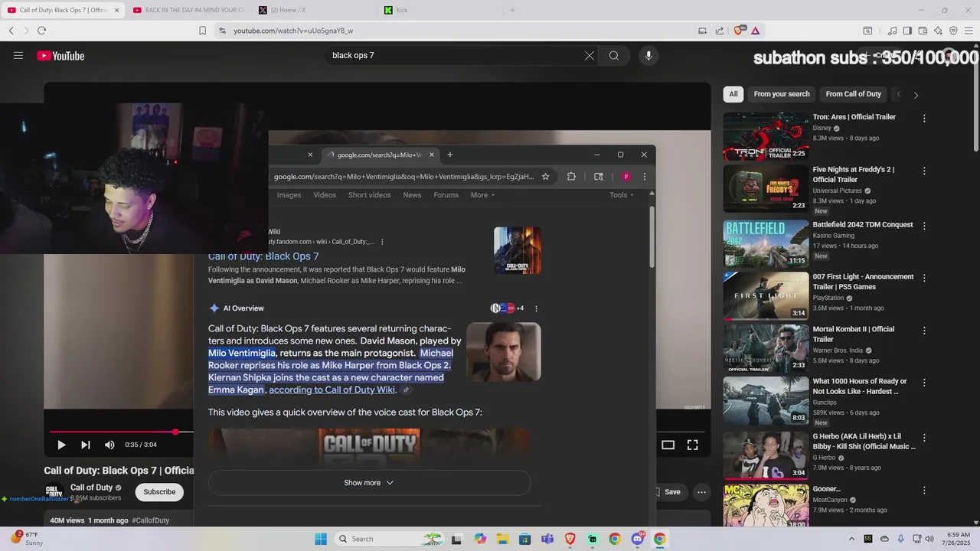Open Windows Start menu
Image resolution: width=980 pixels, height=551 pixels.
click(321, 539)
